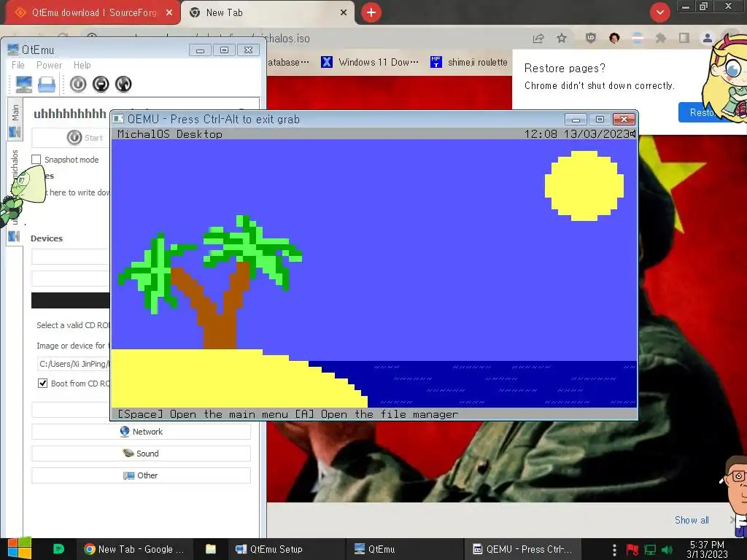
Task: Open the Power menu in QtEmu
Action: click(49, 65)
